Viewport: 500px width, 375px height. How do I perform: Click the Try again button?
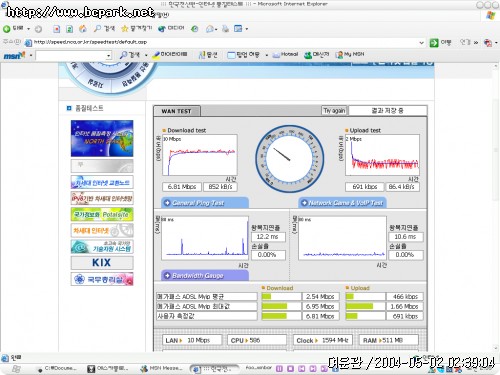(334, 111)
